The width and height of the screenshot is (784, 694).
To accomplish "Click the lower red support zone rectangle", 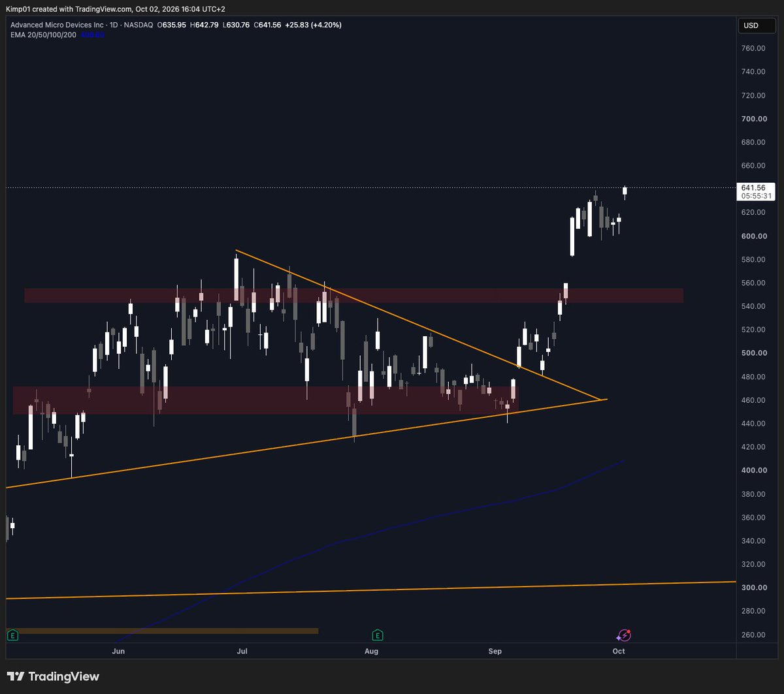I will click(x=266, y=400).
